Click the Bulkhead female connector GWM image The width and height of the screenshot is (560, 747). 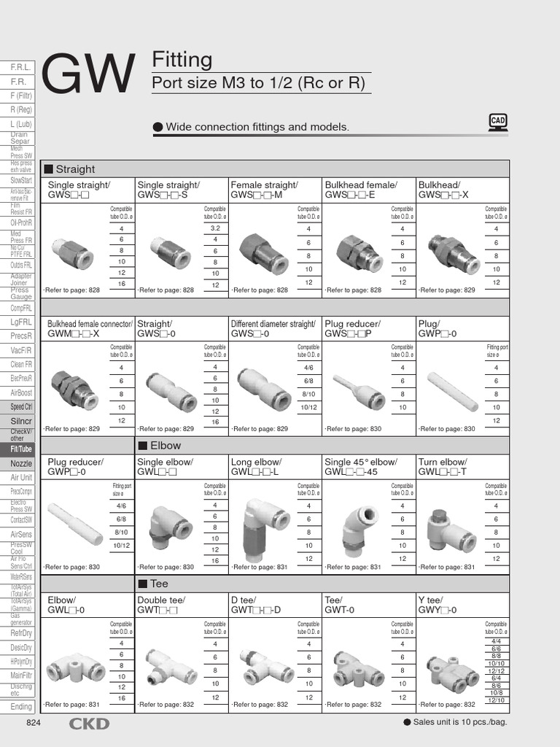point(74,391)
